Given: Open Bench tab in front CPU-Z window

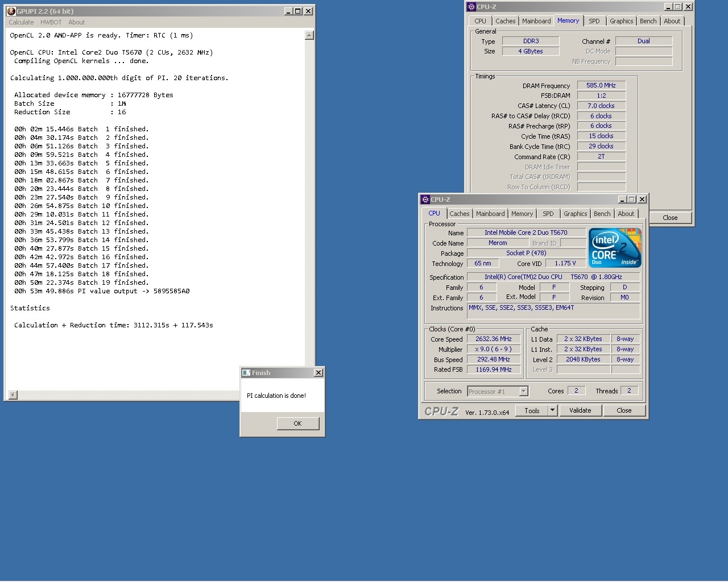Looking at the screenshot, I should click(x=602, y=214).
